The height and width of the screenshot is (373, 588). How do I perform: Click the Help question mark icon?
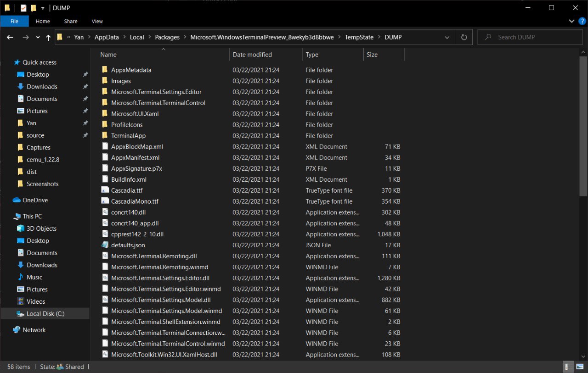click(x=582, y=21)
